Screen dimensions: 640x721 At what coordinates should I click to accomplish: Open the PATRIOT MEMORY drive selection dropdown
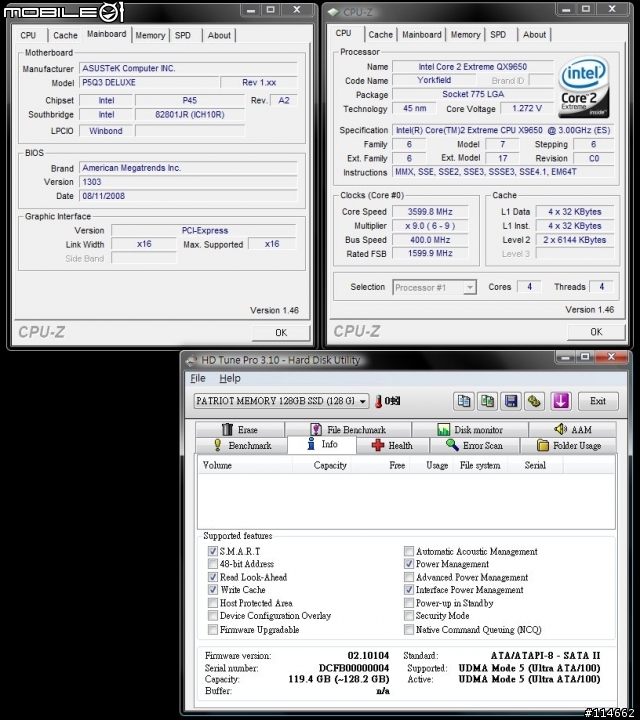(x=281, y=401)
